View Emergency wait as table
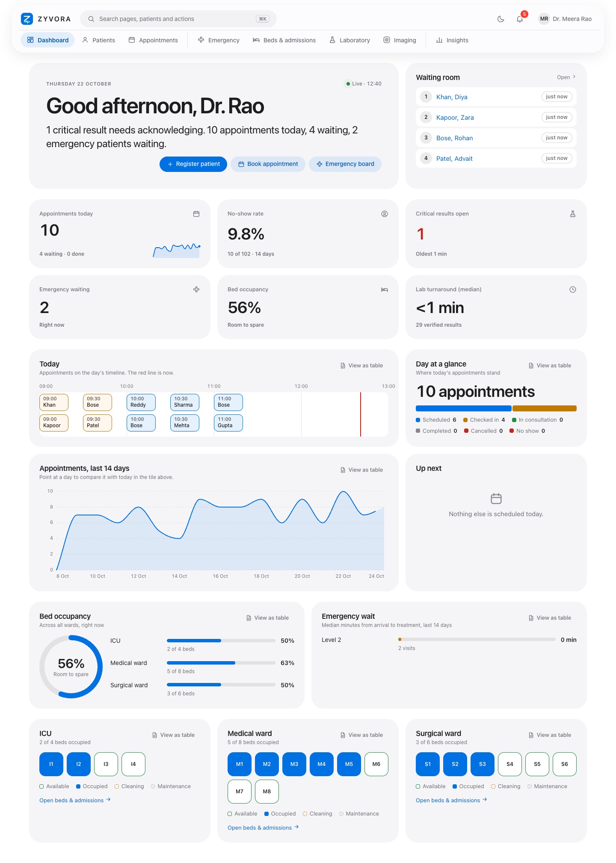Image resolution: width=616 pixels, height=863 pixels. (x=550, y=618)
